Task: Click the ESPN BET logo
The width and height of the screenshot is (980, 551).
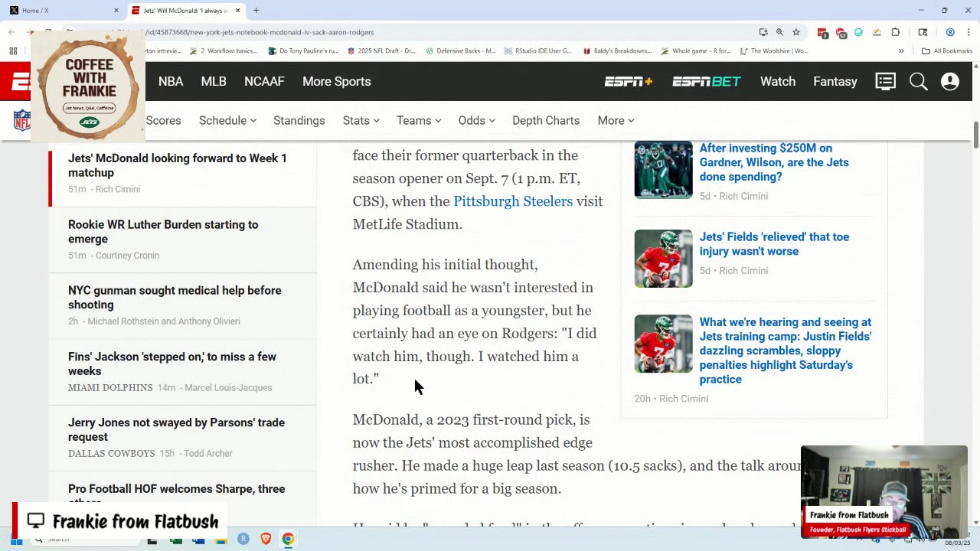Action: tap(707, 81)
